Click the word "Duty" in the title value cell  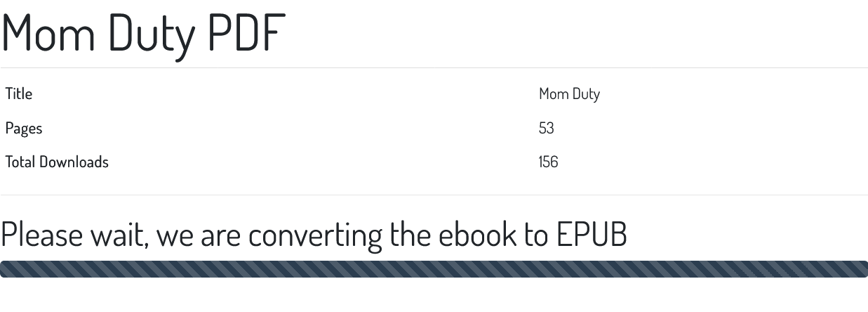coord(586,94)
